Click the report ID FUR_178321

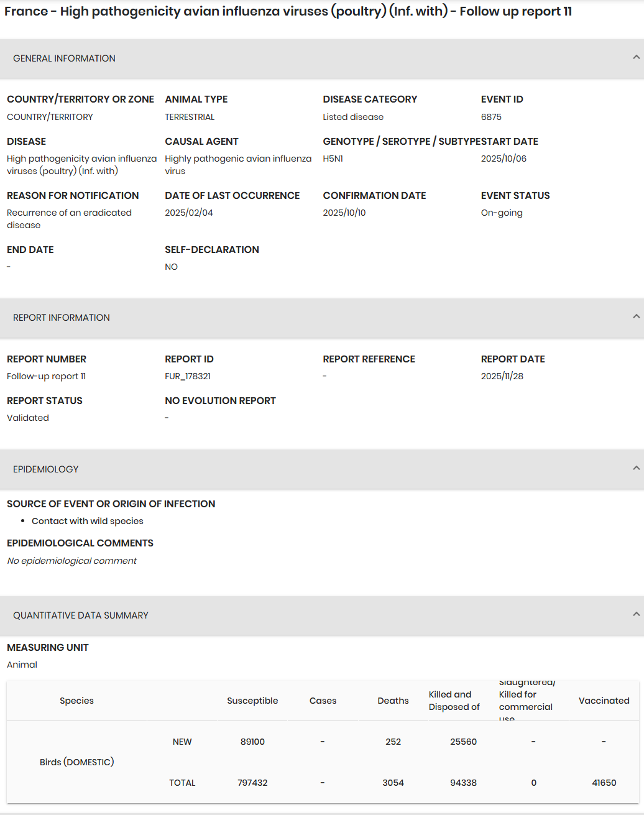pyautogui.click(x=189, y=376)
